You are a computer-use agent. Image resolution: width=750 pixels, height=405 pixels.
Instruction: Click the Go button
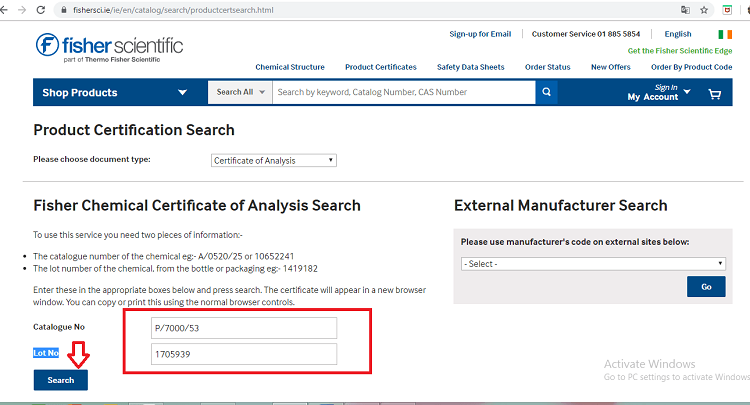[706, 286]
